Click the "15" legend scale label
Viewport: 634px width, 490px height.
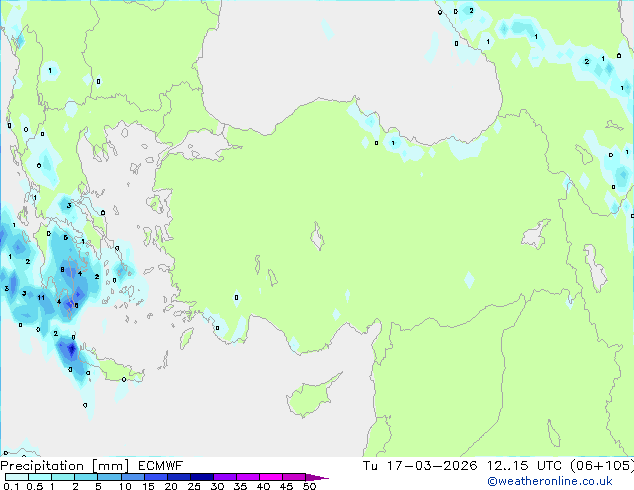[148, 486]
